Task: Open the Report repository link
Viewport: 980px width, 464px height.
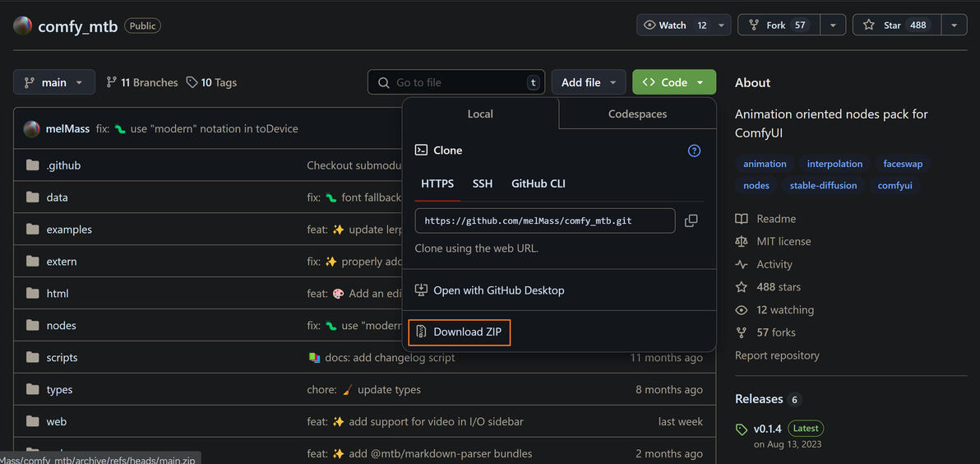Action: tap(777, 355)
